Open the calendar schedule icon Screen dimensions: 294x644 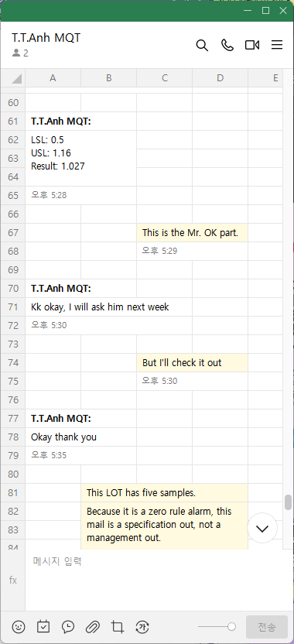pyautogui.click(x=43, y=627)
